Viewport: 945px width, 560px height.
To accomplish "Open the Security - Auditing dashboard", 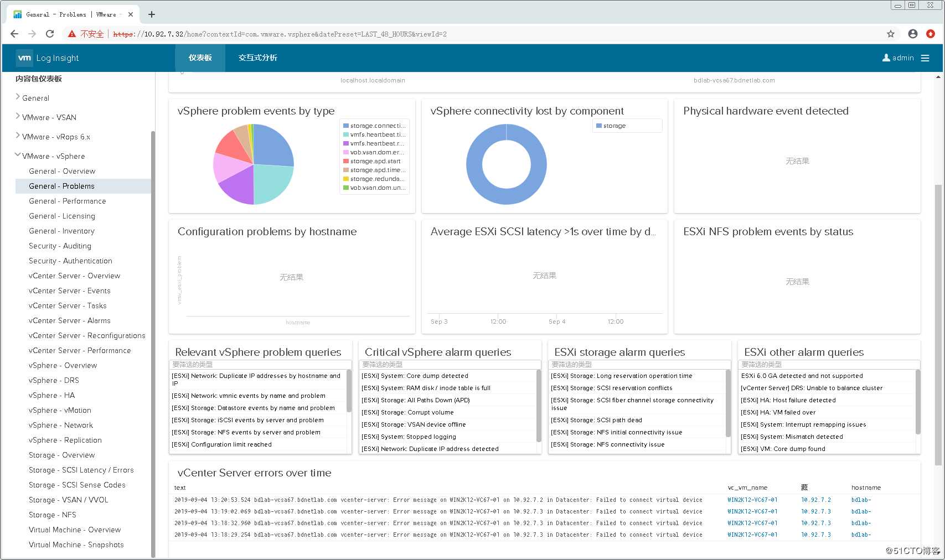I will pos(60,246).
